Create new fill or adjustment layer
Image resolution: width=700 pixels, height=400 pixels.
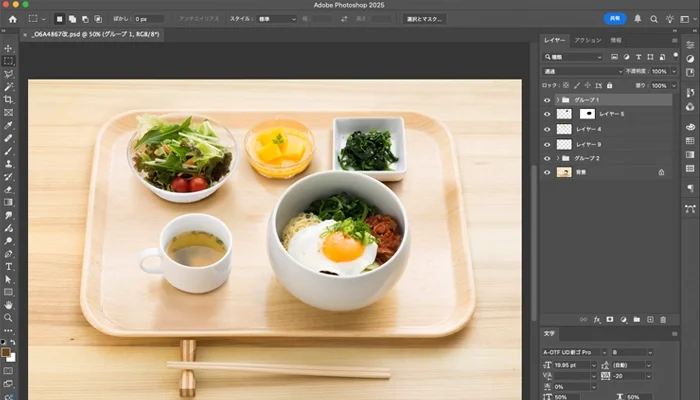(623, 320)
